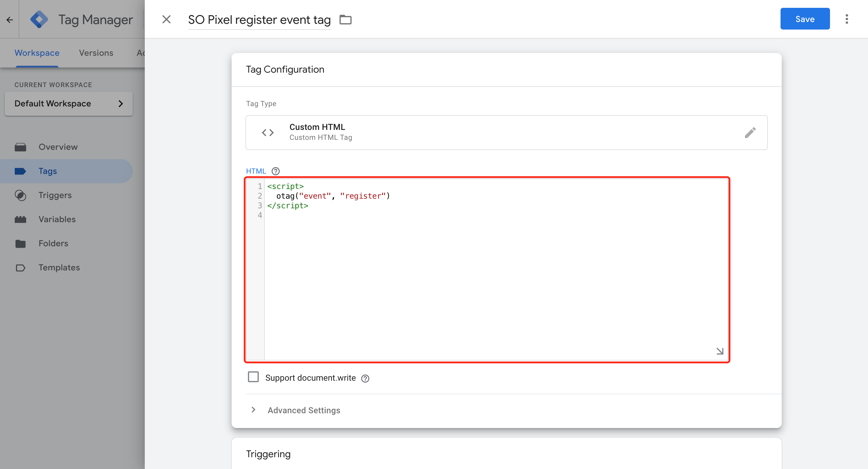Enable the Support document.write checkbox
Image resolution: width=868 pixels, height=469 pixels.
pos(253,377)
